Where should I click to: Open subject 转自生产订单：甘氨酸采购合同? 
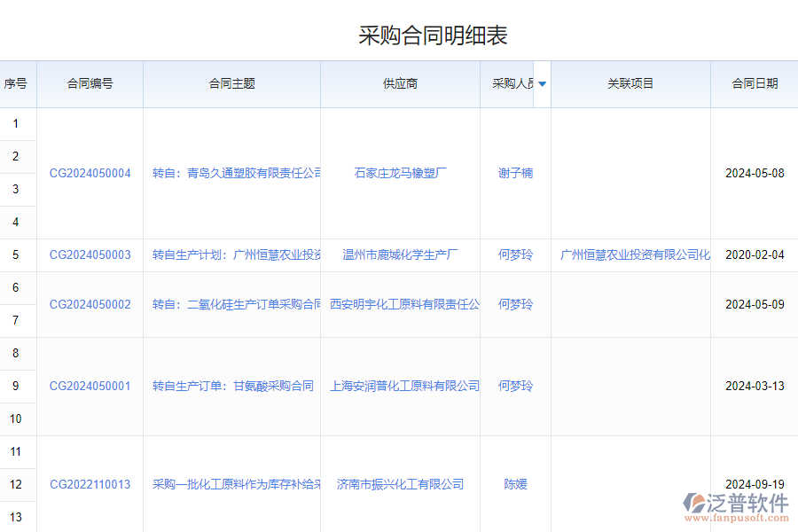[x=231, y=386]
